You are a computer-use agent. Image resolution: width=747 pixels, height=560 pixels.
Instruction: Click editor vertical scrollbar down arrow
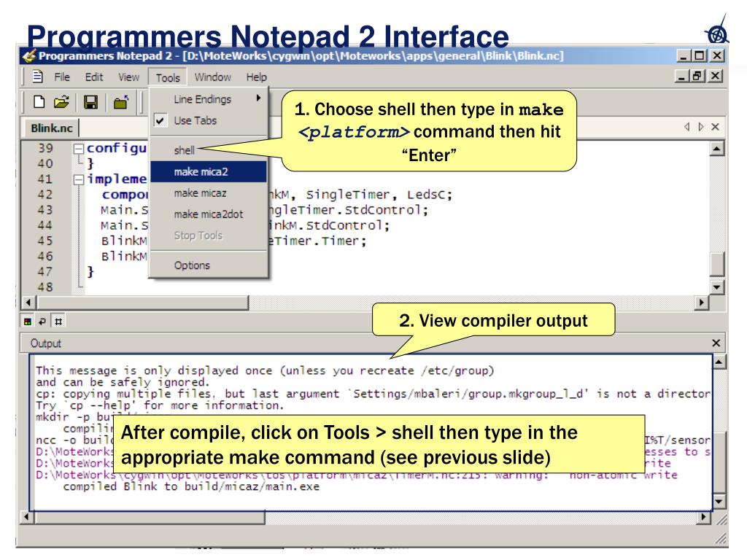716,287
